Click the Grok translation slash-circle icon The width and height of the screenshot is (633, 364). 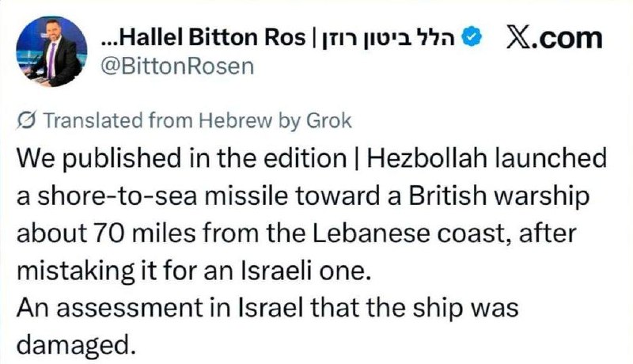click(25, 121)
